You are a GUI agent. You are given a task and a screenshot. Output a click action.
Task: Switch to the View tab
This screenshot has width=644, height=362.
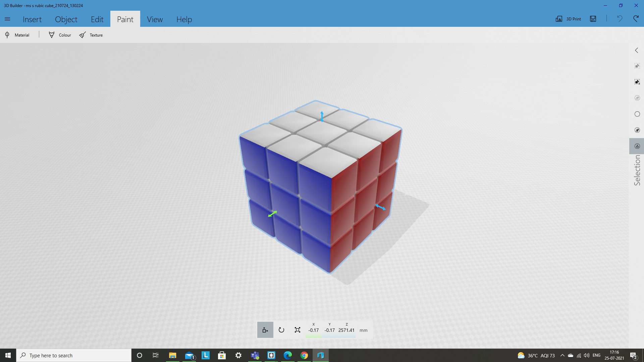155,19
